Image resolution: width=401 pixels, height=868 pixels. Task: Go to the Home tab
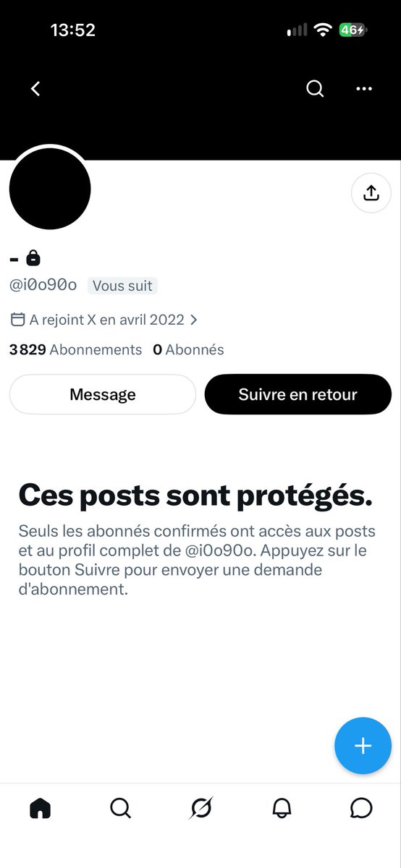pyautogui.click(x=41, y=807)
